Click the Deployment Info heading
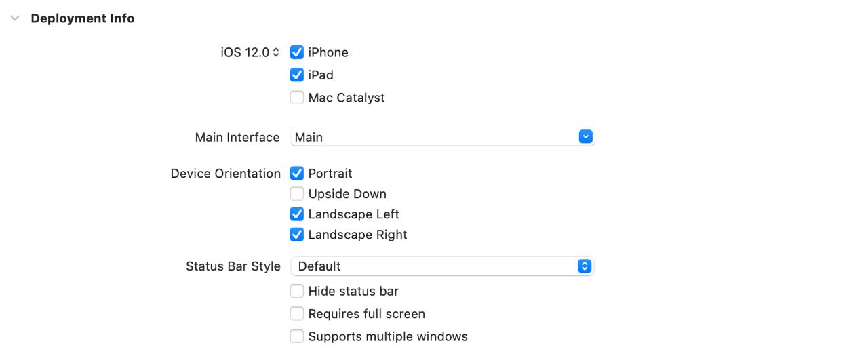This screenshot has height=360, width=868. point(83,19)
